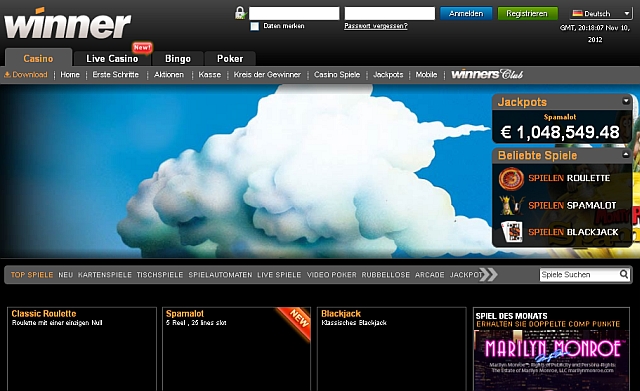Click Spielen Roulette link
Image resolution: width=640 pixels, height=391 pixels.
(569, 178)
